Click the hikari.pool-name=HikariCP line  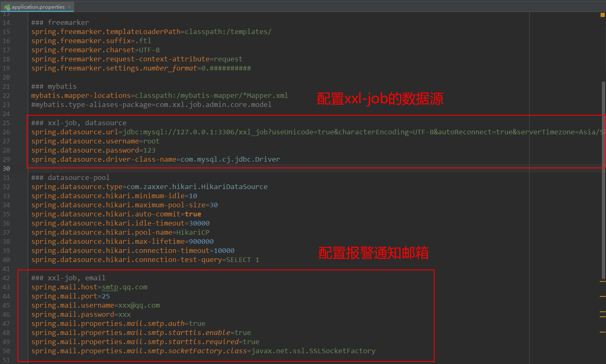click(120, 232)
